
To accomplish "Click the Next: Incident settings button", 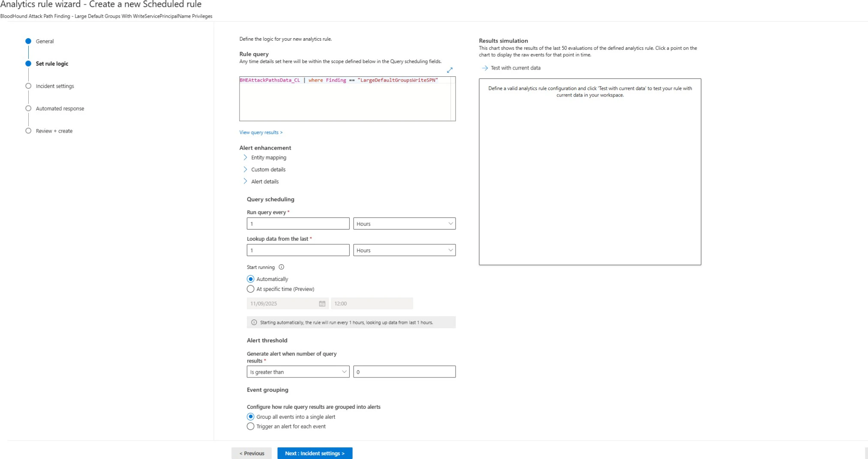I will 315,453.
